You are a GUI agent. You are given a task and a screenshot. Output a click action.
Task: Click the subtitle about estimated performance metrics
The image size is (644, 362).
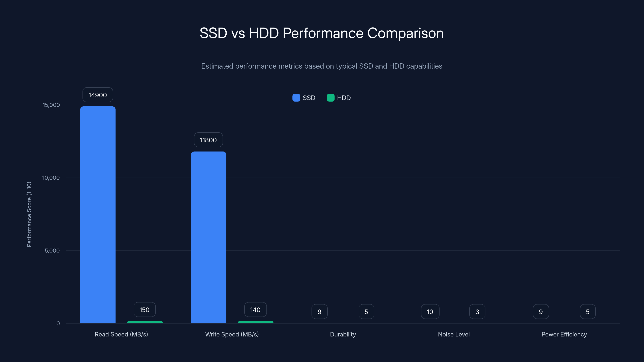tap(322, 66)
